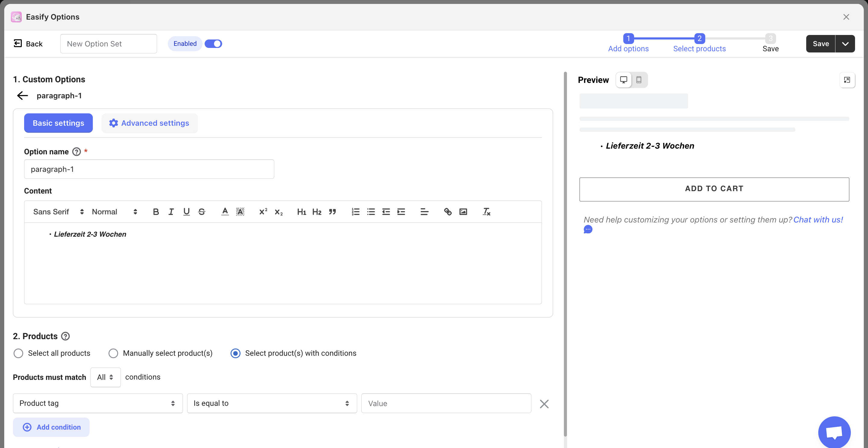Insert a link in the content
The height and width of the screenshot is (448, 868).
click(448, 212)
